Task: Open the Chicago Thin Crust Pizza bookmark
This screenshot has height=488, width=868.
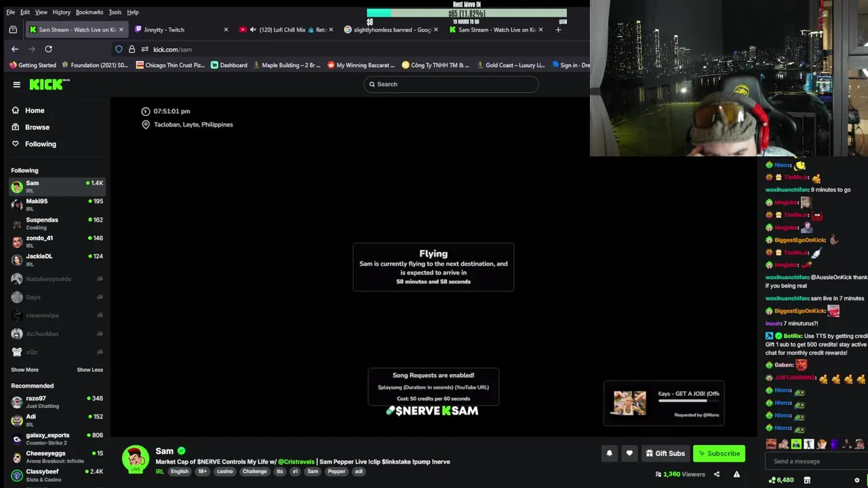Action: click(x=170, y=65)
